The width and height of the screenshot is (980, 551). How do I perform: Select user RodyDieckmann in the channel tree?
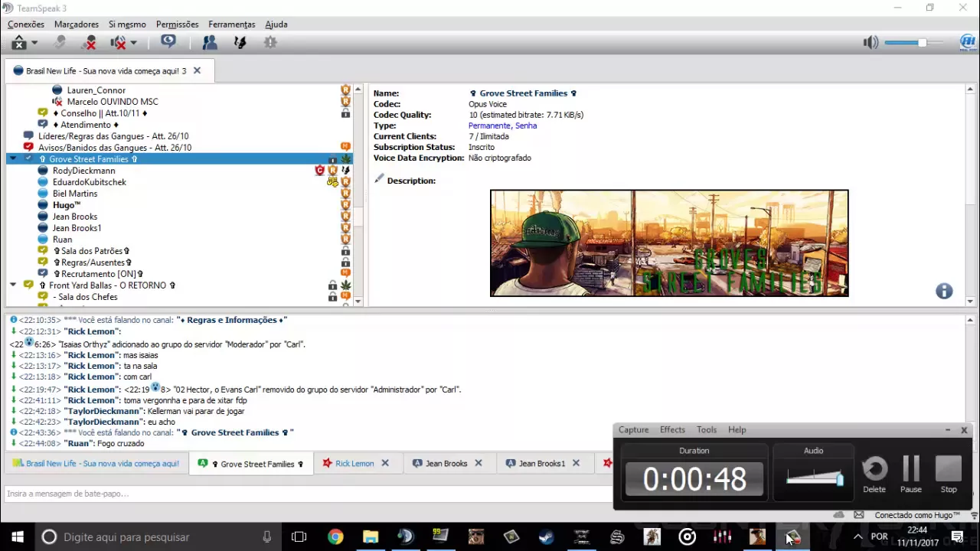(x=83, y=171)
